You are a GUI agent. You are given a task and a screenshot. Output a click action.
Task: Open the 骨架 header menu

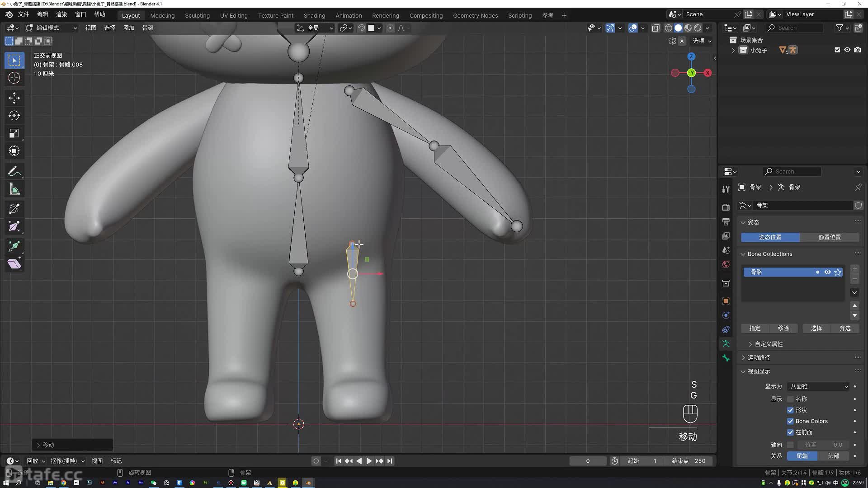point(148,28)
